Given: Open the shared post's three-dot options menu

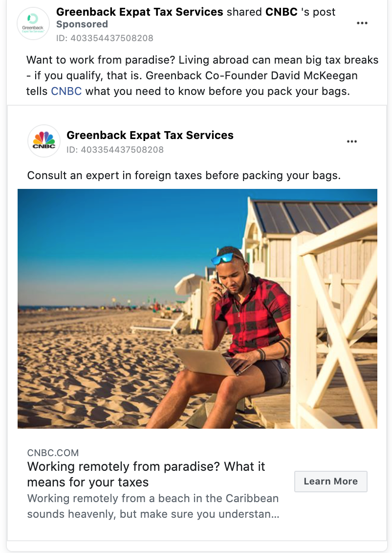Looking at the screenshot, I should click(352, 141).
